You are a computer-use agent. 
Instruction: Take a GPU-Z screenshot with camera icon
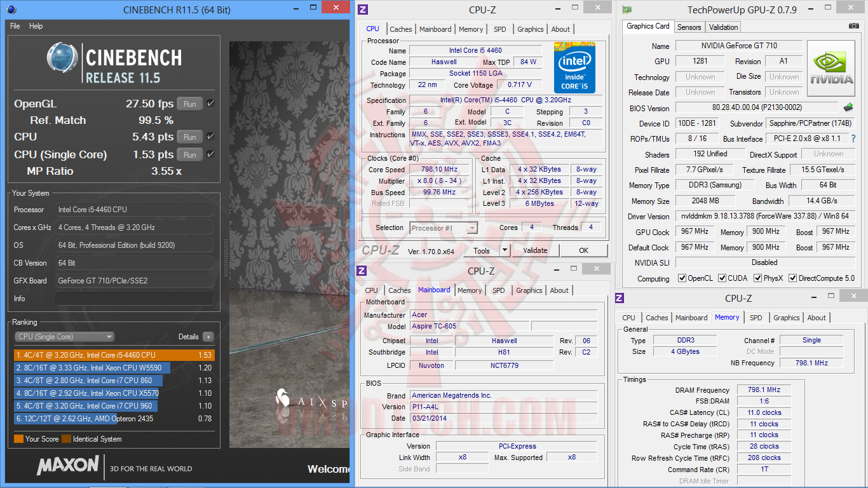click(x=853, y=27)
